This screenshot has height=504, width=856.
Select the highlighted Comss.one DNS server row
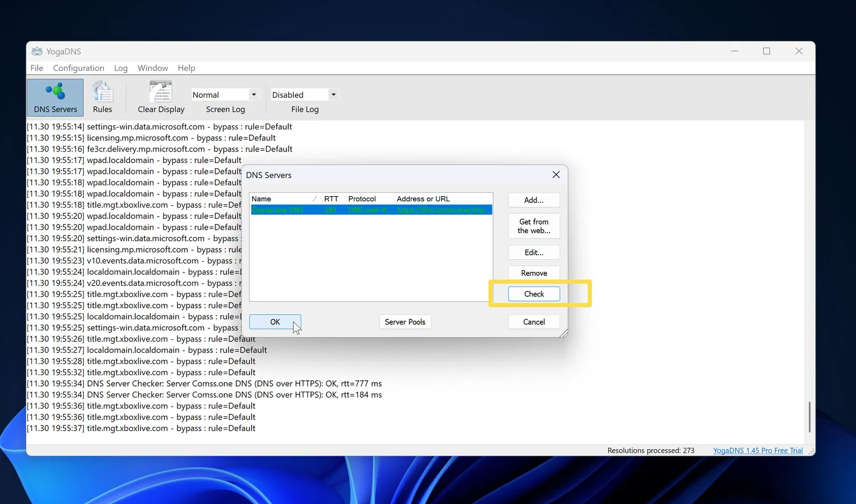(371, 210)
